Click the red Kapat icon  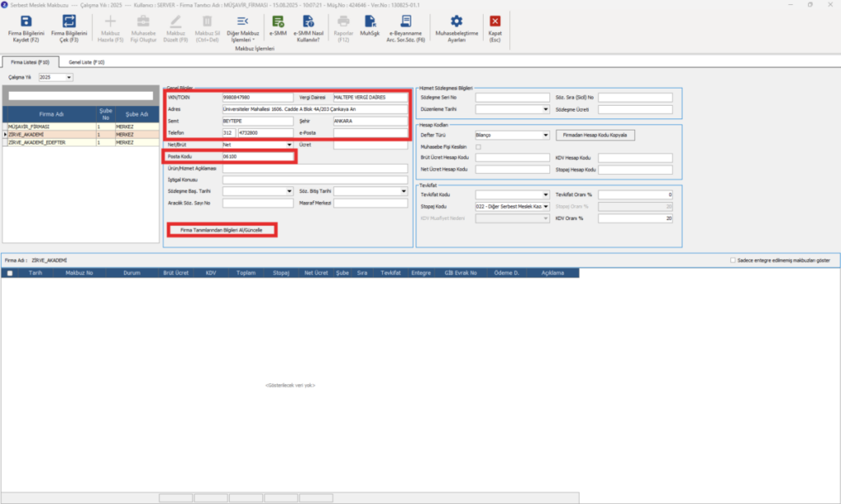(x=495, y=21)
